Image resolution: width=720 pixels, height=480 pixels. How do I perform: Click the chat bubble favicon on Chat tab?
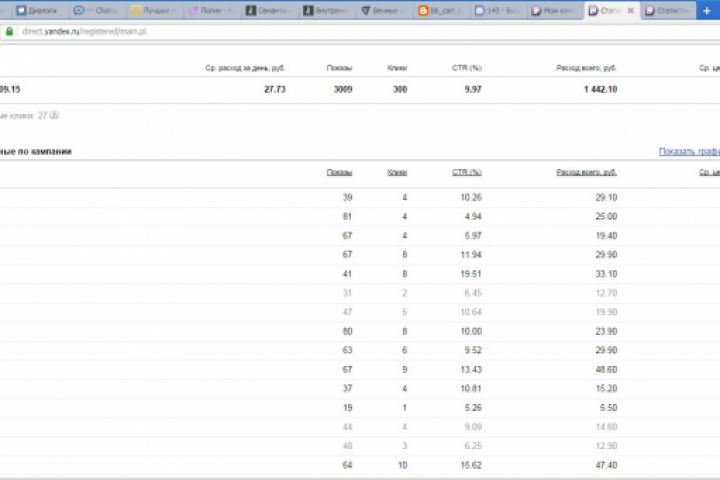(79, 11)
